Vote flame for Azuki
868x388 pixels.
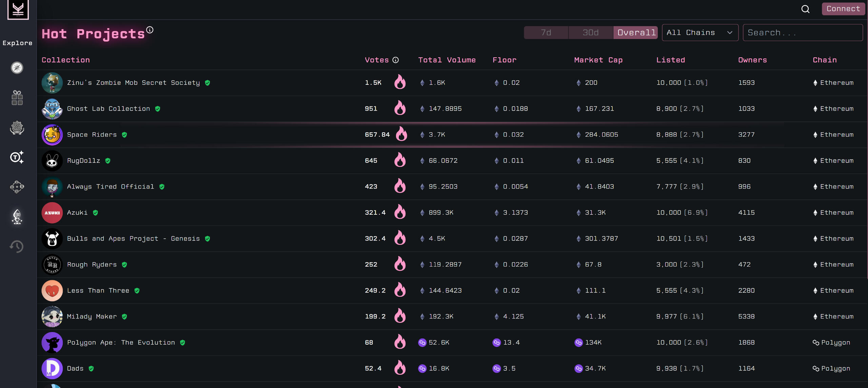(400, 212)
